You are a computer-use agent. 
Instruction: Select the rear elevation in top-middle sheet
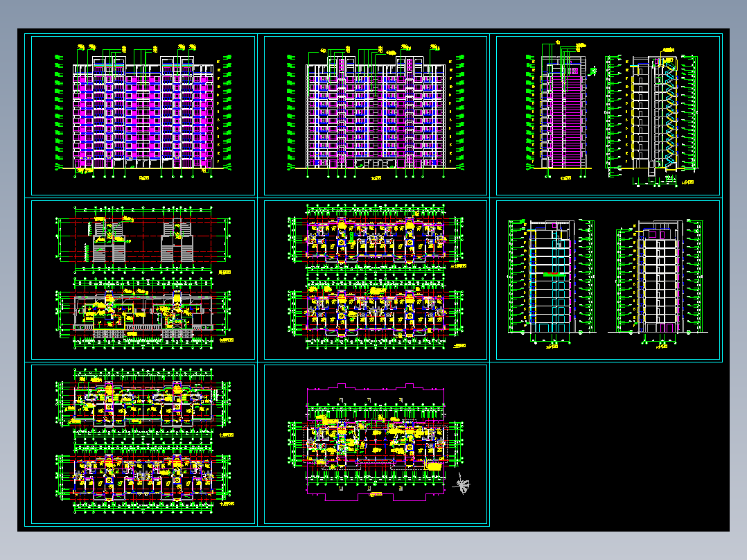tap(376, 112)
